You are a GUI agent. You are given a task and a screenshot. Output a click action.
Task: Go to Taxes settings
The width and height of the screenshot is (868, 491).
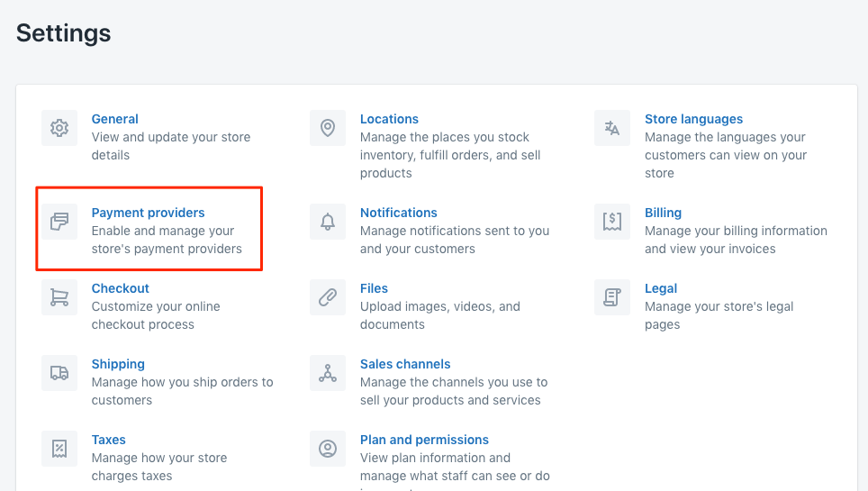pyautogui.click(x=108, y=440)
